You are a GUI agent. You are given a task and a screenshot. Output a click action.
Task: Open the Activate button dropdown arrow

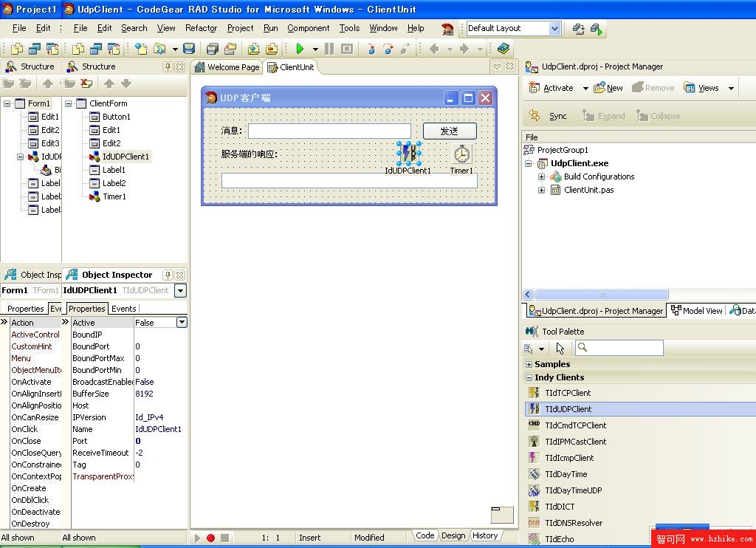(x=585, y=89)
